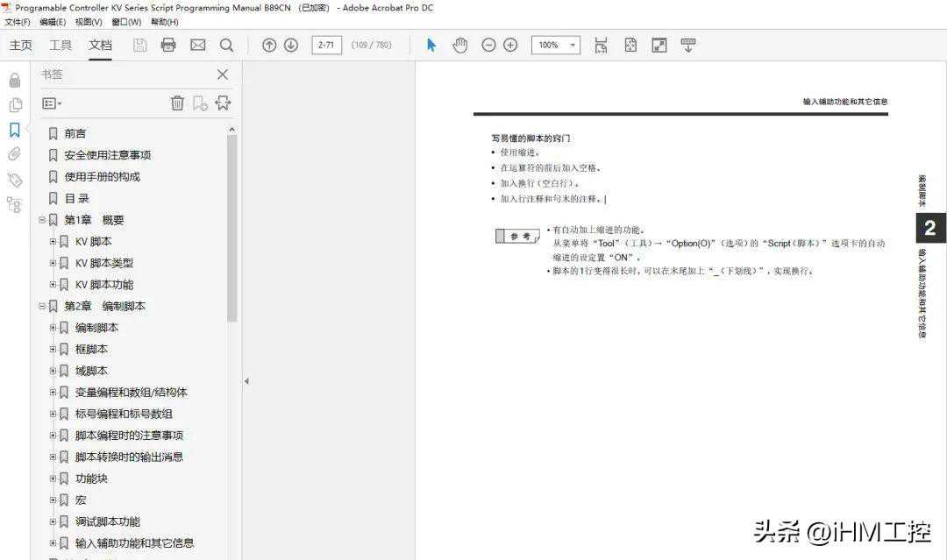Expand the 功能块 bookmark node
The height and width of the screenshot is (560, 947).
click(x=53, y=478)
